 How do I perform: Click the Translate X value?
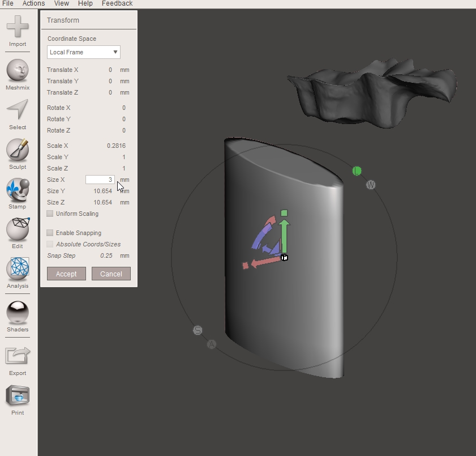(x=110, y=70)
